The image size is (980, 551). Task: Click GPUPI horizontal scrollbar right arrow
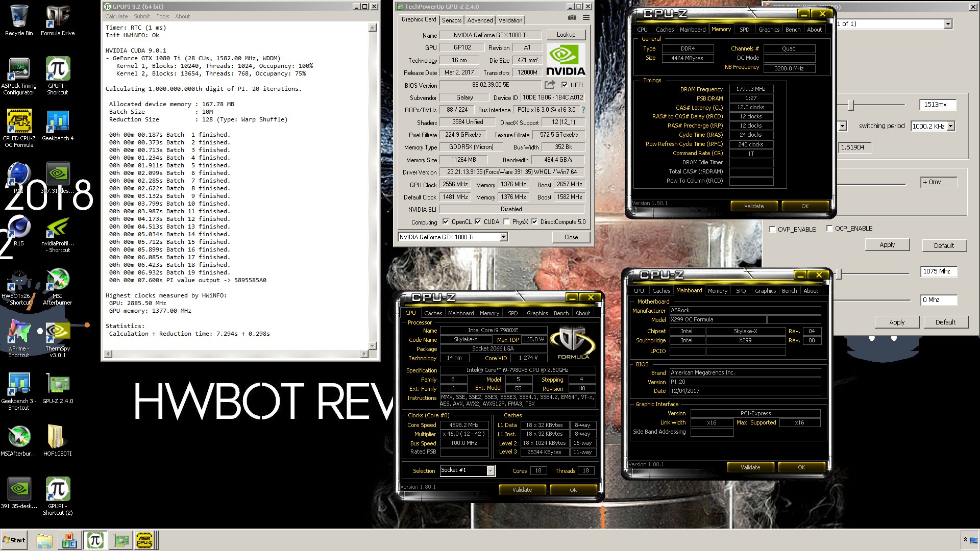[x=364, y=354]
